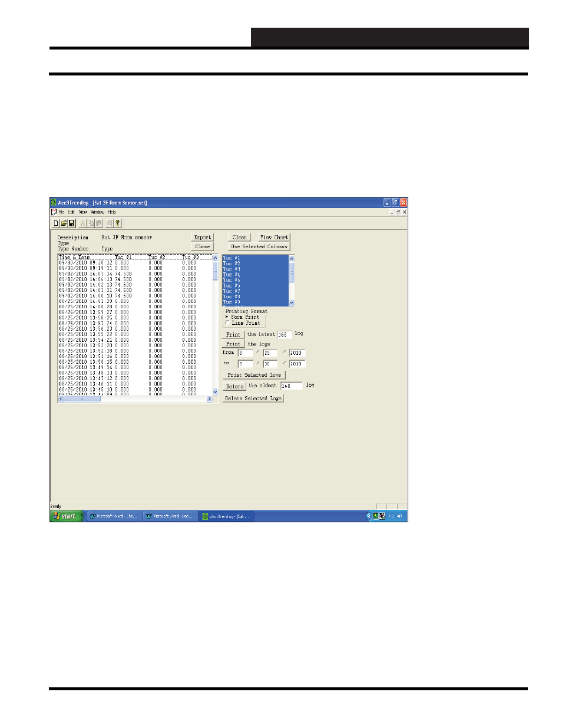Expand hidden system tray icons arrow

(369, 516)
